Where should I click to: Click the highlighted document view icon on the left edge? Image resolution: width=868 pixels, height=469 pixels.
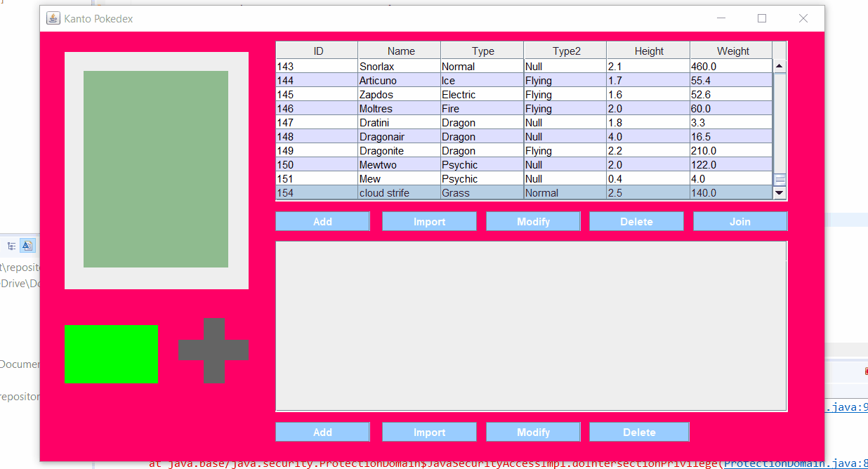[x=27, y=245]
